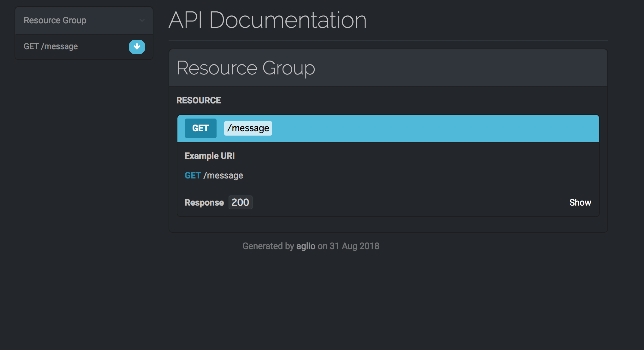Click the /message example URI text
Viewport: 644px width, 350px height.
click(x=224, y=175)
